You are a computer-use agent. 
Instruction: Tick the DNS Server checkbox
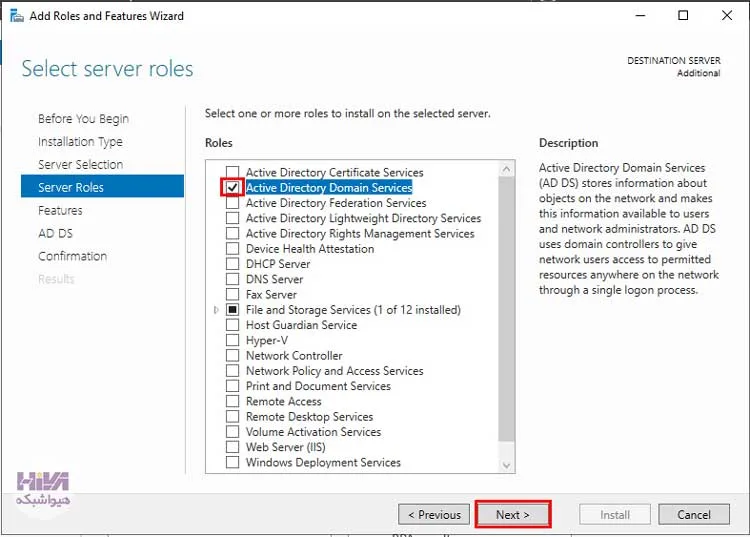(x=232, y=279)
